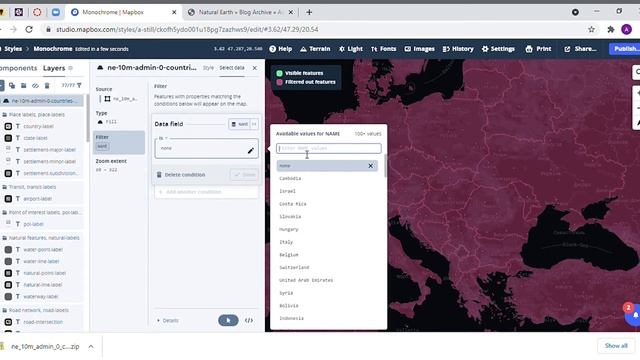Viewport: 640px width, 360px height.
Task: Switch to the layer Style tab
Action: point(208,68)
